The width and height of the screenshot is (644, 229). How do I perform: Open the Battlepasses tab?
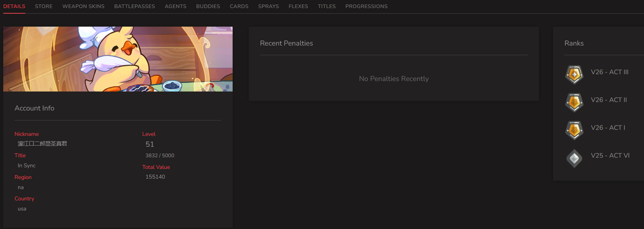[134, 6]
